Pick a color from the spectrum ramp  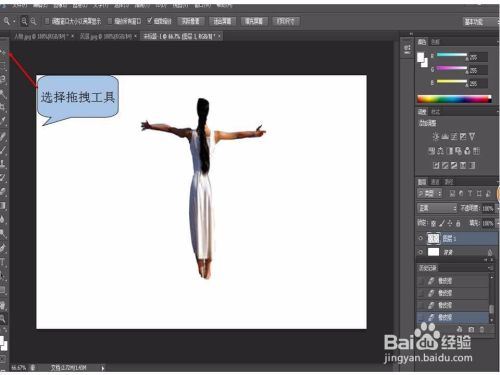tap(454, 99)
